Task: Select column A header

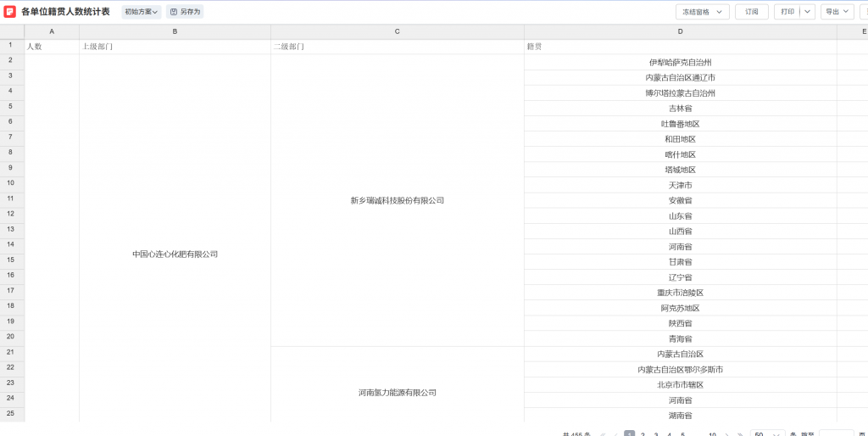Action: click(x=52, y=31)
